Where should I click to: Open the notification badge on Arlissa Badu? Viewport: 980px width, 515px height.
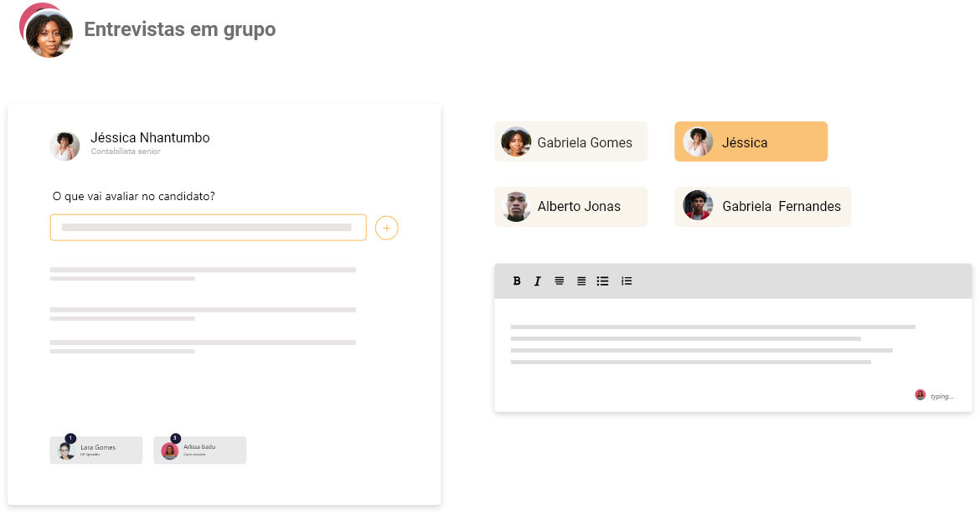coord(176,438)
